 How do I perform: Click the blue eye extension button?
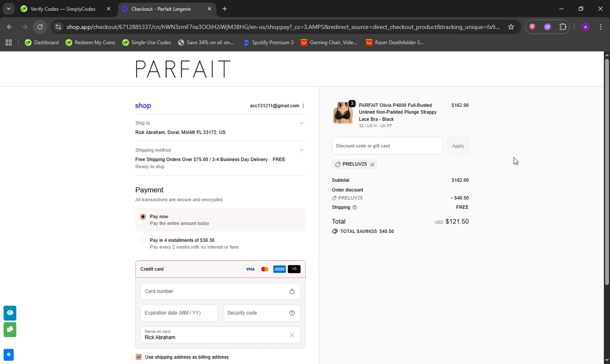coord(10,313)
